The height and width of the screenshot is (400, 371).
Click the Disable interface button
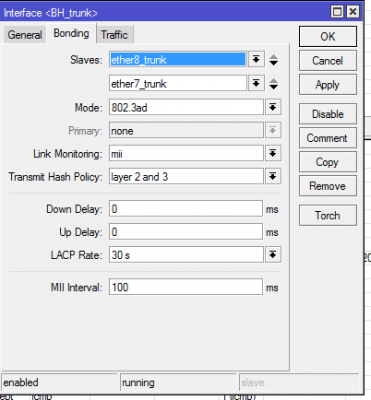328,114
